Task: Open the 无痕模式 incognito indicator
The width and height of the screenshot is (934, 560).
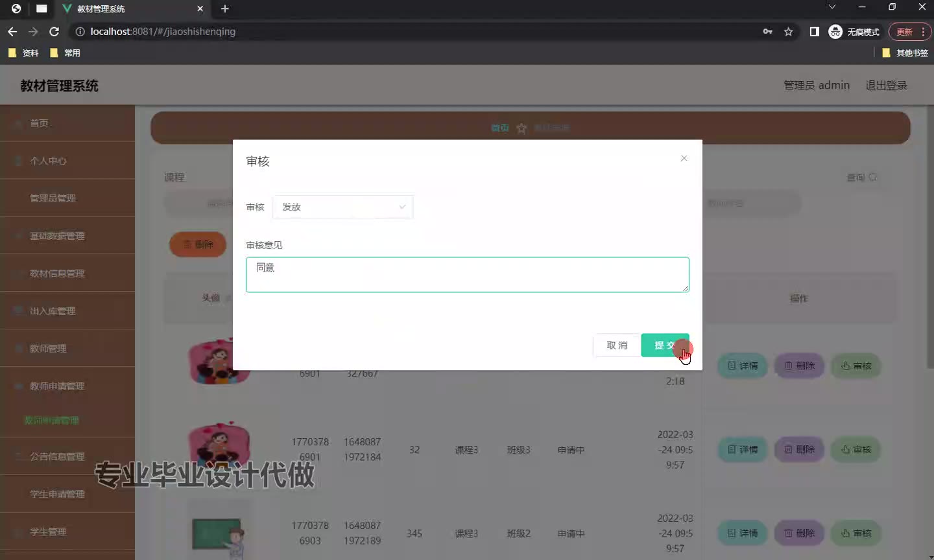Action: [854, 31]
